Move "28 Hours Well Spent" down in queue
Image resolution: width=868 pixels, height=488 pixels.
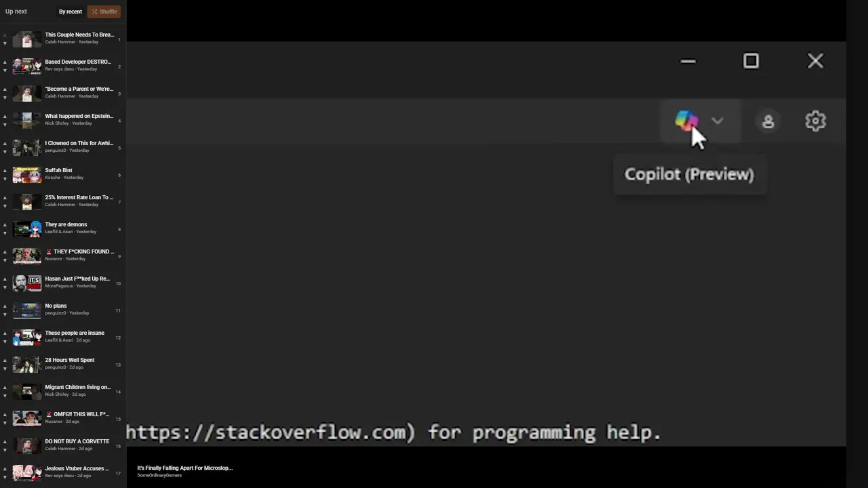pyautogui.click(x=5, y=369)
